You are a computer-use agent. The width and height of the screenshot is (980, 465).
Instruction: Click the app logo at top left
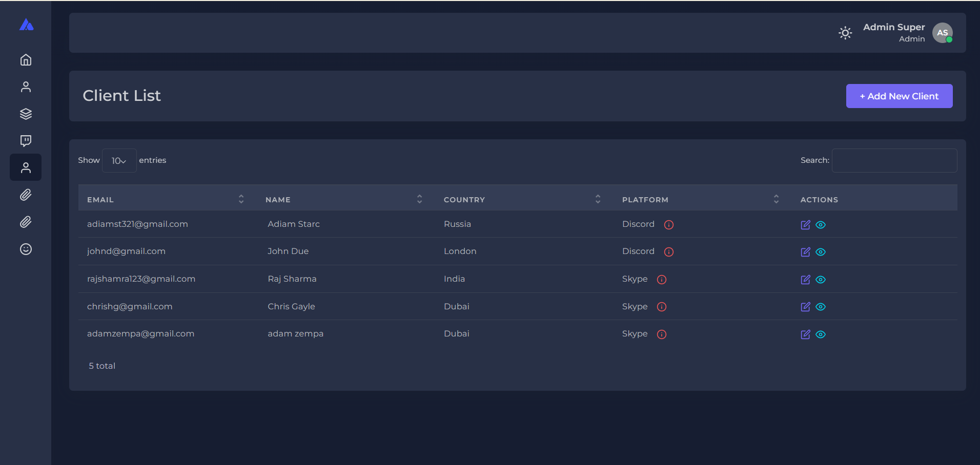pos(26,25)
